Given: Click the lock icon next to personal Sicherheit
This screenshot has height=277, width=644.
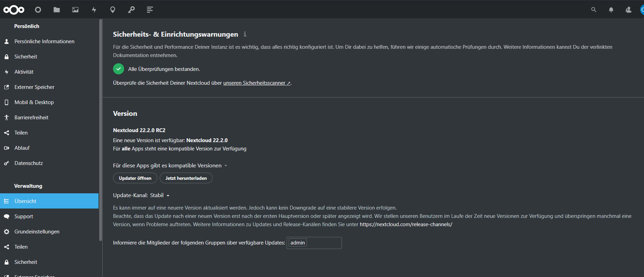Looking at the screenshot, I should point(7,57).
